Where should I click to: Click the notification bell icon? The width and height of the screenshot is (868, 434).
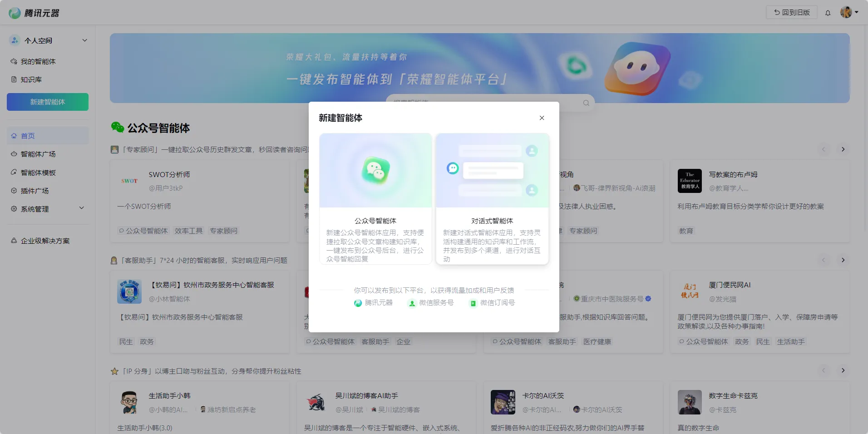(x=828, y=13)
